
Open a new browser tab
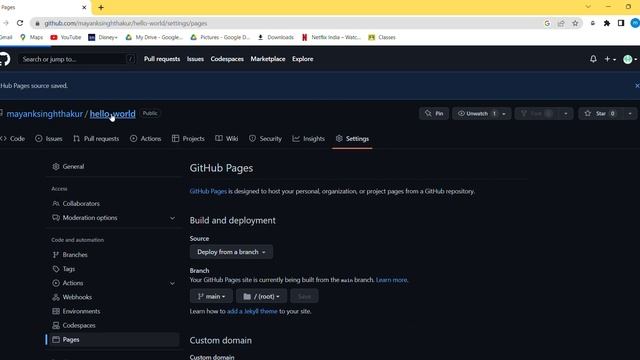[101, 7]
